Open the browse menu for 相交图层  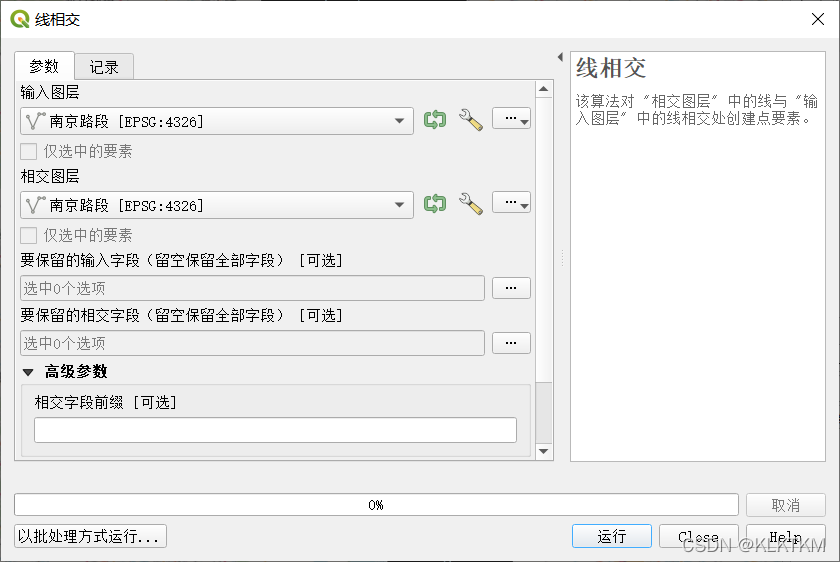[x=511, y=203]
